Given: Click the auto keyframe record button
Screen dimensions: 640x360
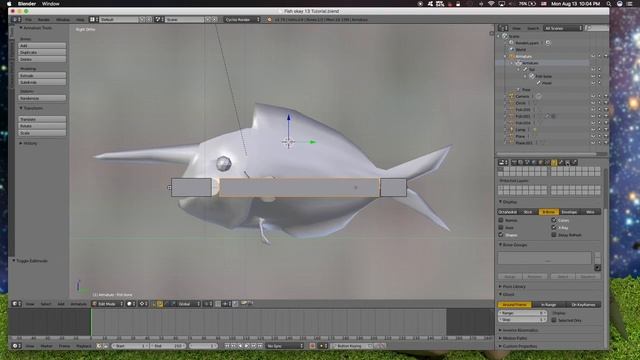Looking at the screenshot, I should (x=313, y=346).
